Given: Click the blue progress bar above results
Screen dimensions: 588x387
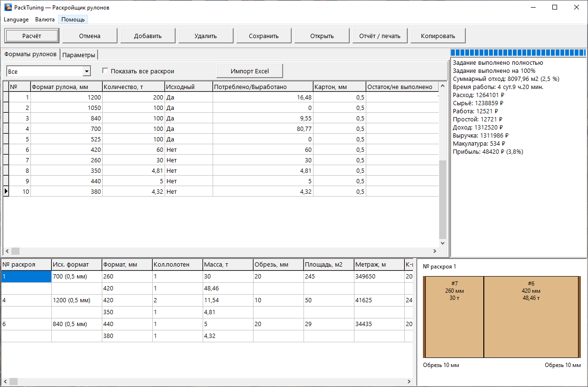Looking at the screenshot, I should pos(518,53).
